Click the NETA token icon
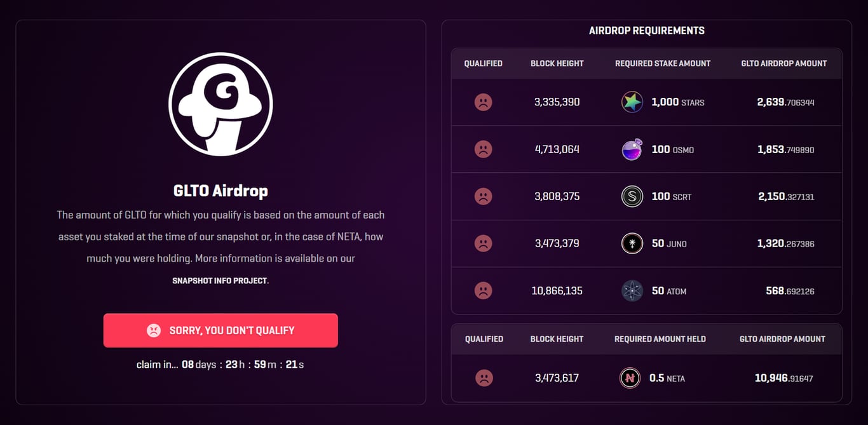868x425 pixels. [630, 378]
